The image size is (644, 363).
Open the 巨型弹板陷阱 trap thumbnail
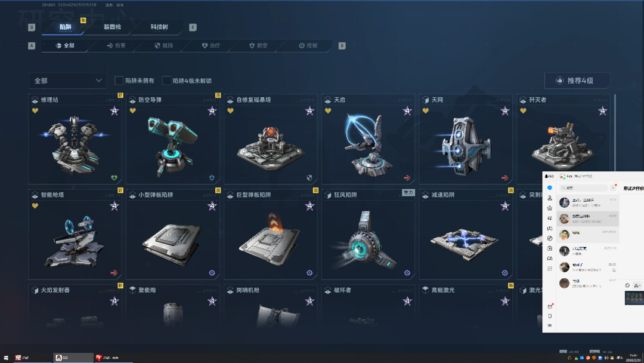271,239
